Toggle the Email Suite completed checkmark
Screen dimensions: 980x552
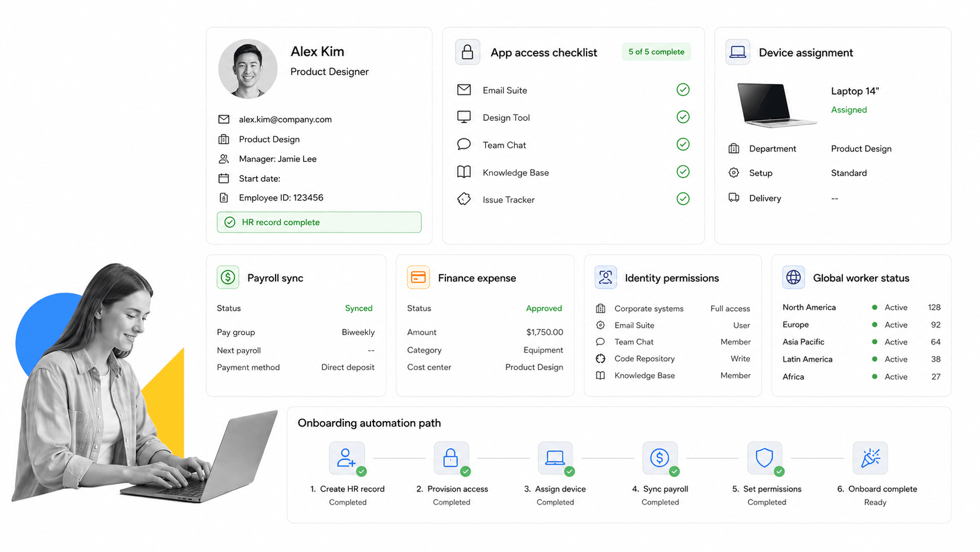[x=683, y=90]
